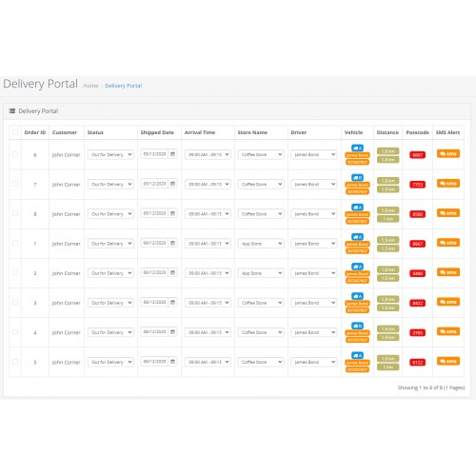The image size is (476, 476).
Task: Click the list icon beside Delivery Portal panel title
Action: pyautogui.click(x=12, y=111)
